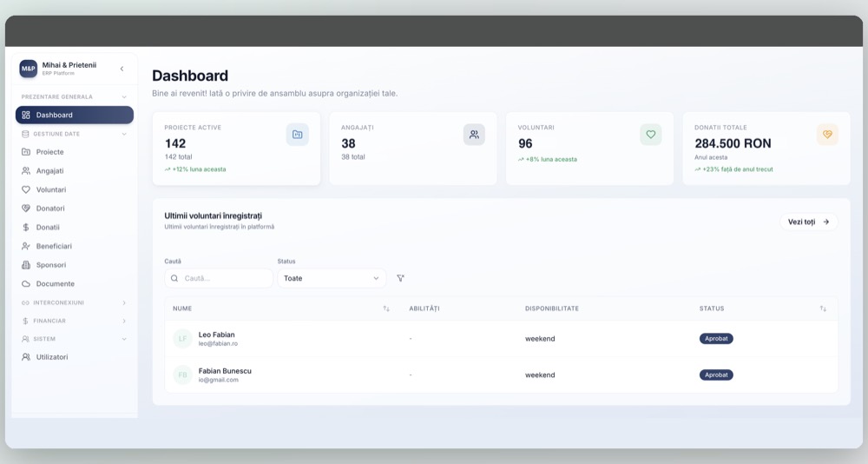
Task: Click the Abilități column header
Action: [424, 308]
